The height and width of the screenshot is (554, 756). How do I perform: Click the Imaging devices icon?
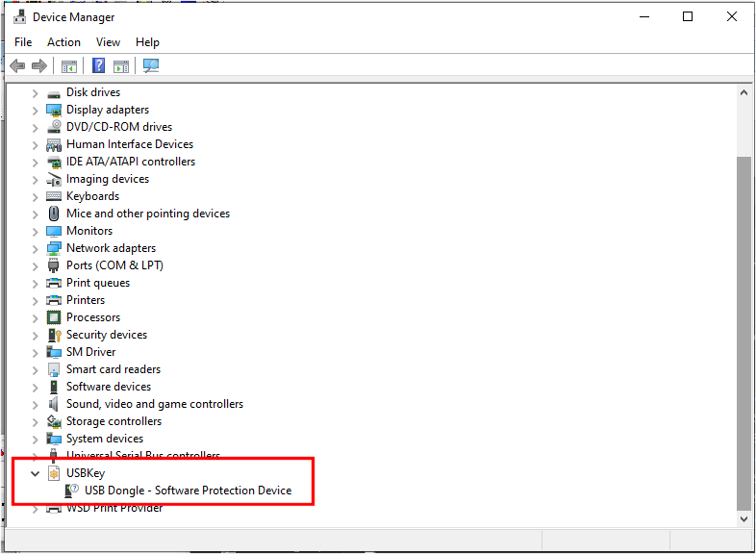pos(54,179)
